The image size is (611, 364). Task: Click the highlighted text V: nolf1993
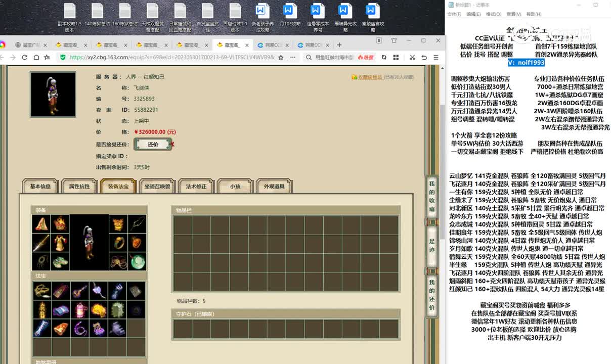coord(527,63)
